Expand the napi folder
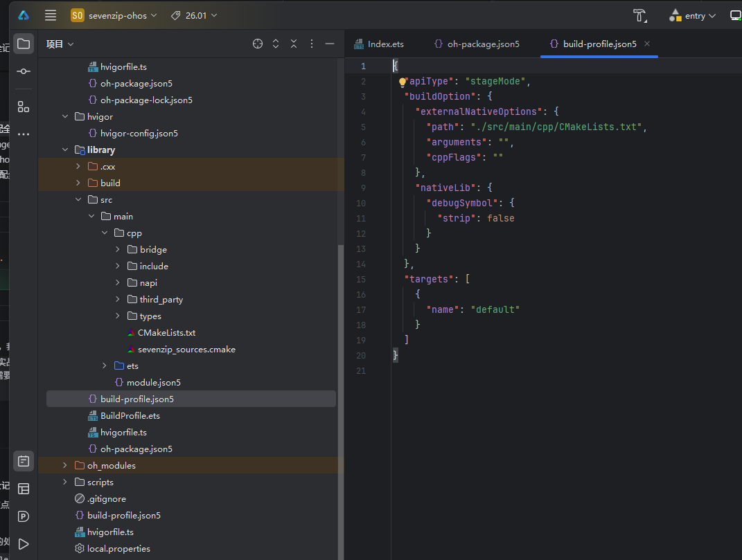The image size is (742, 560). (118, 282)
